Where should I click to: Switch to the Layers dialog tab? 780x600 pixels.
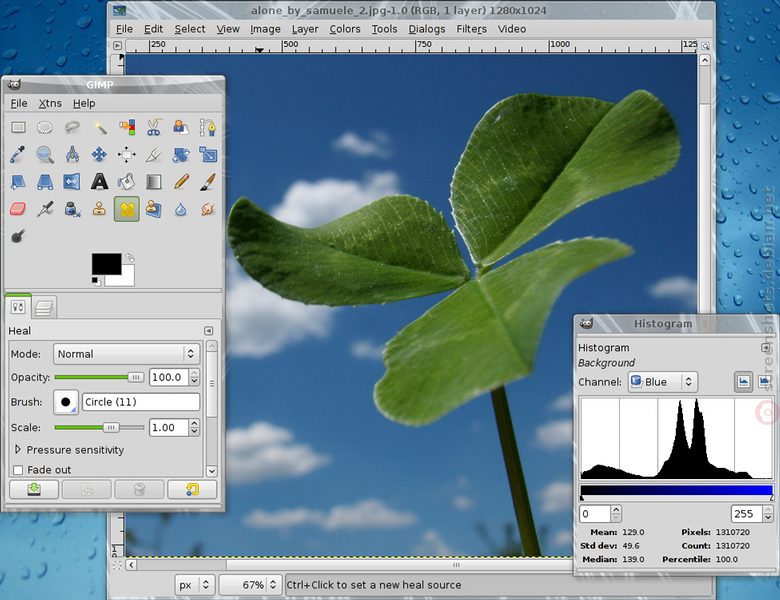44,307
